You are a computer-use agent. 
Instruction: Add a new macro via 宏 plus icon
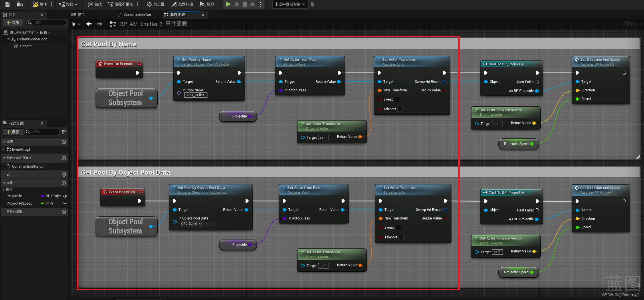(x=64, y=174)
